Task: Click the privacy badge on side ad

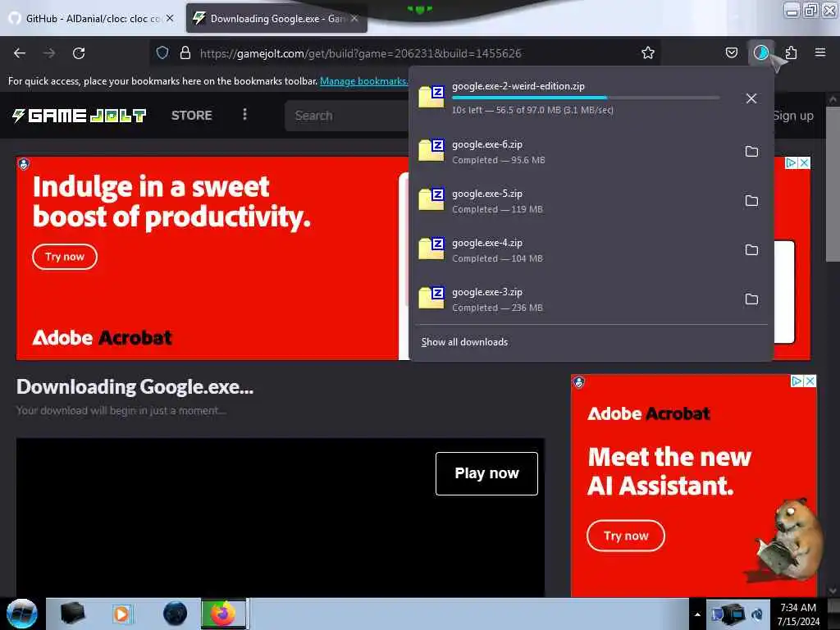Action: pos(578,381)
